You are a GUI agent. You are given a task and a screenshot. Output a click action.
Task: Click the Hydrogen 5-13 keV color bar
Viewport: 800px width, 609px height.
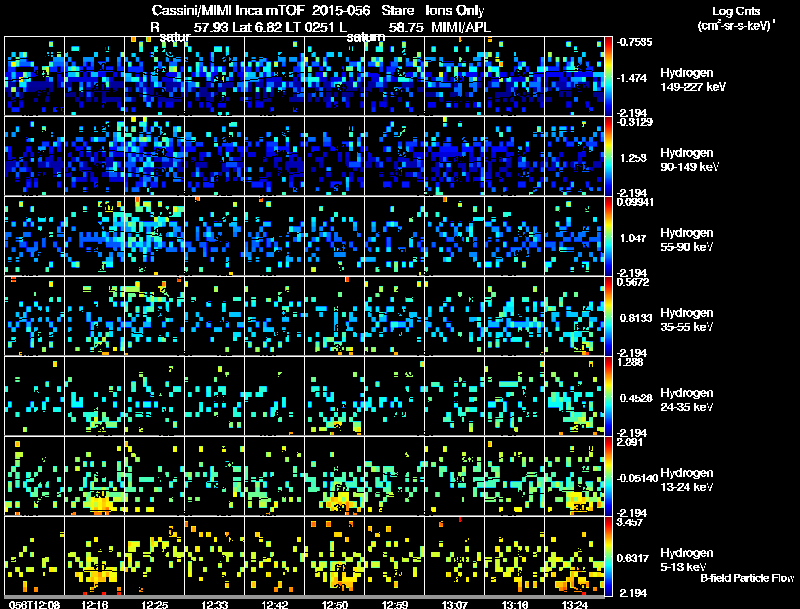[608, 556]
